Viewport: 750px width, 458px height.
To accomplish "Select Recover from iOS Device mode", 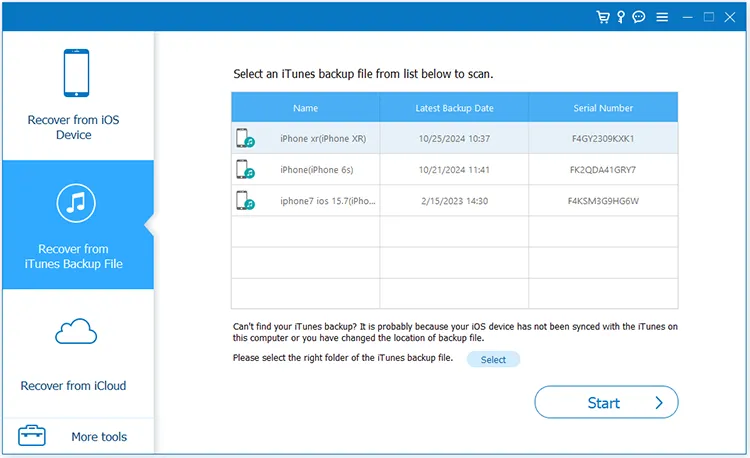I will pos(73,96).
